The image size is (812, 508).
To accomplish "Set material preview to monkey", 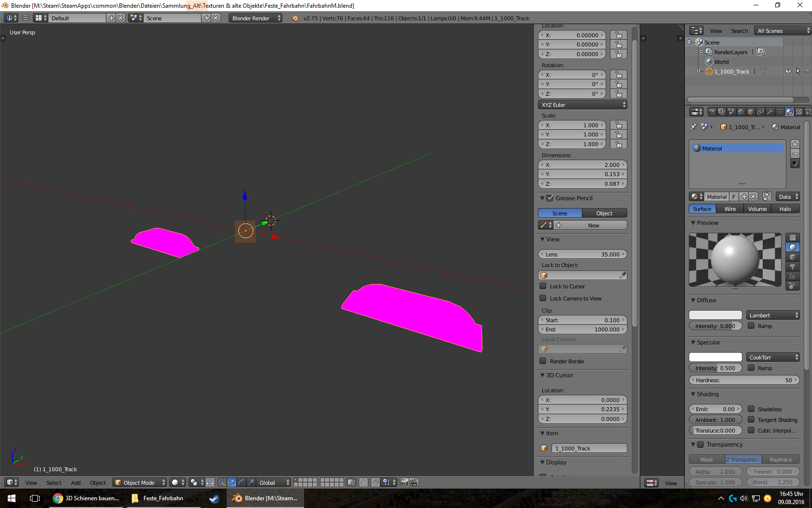I will click(793, 267).
